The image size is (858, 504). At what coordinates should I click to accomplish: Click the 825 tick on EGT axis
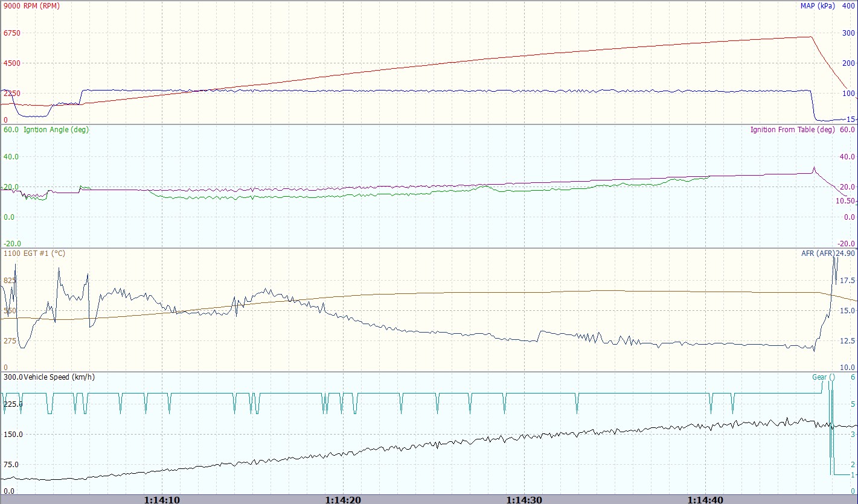click(x=10, y=281)
